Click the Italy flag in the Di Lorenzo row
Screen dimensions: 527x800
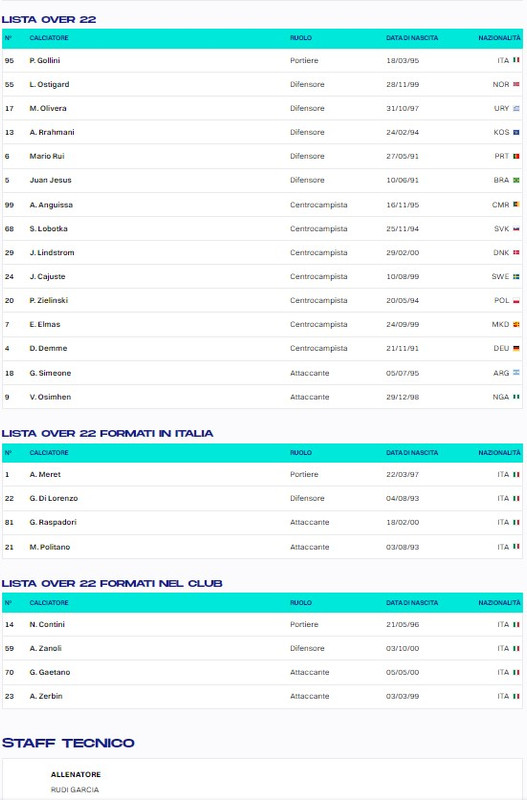click(516, 498)
